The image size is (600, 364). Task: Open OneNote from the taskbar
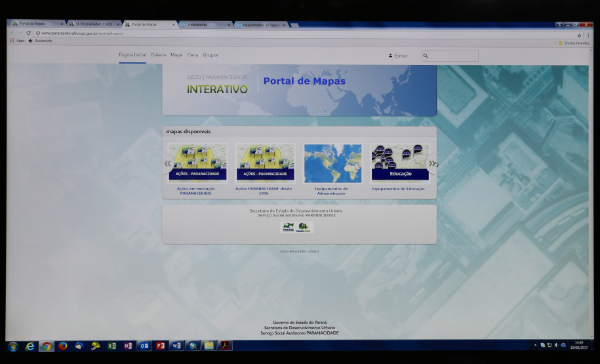coord(128,346)
